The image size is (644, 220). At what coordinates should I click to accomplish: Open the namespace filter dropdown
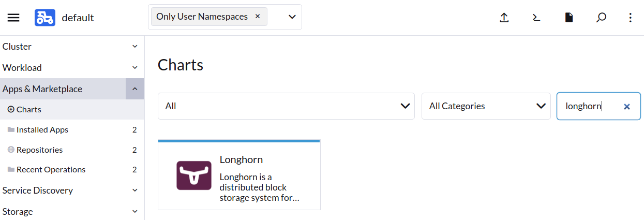pos(292,17)
